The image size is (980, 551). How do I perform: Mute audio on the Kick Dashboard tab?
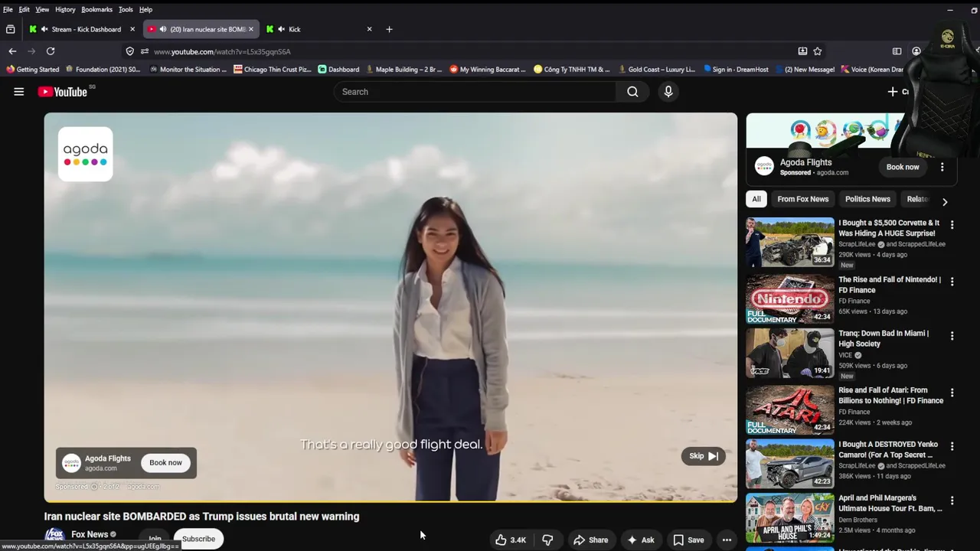pyautogui.click(x=44, y=29)
